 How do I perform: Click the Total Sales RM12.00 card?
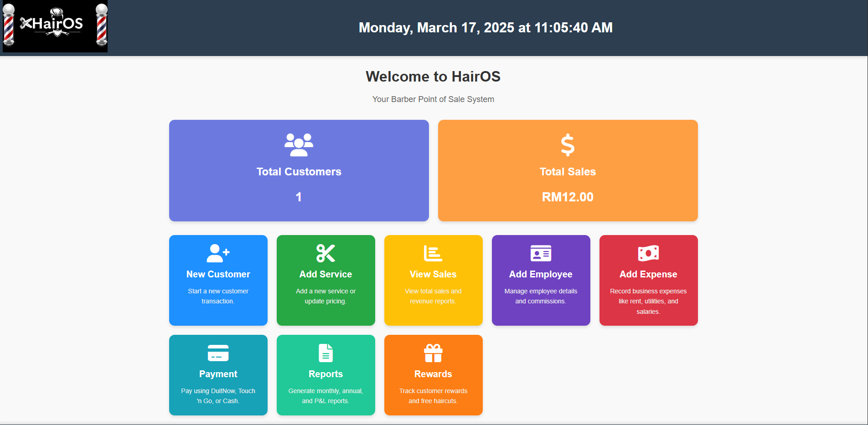pyautogui.click(x=568, y=170)
